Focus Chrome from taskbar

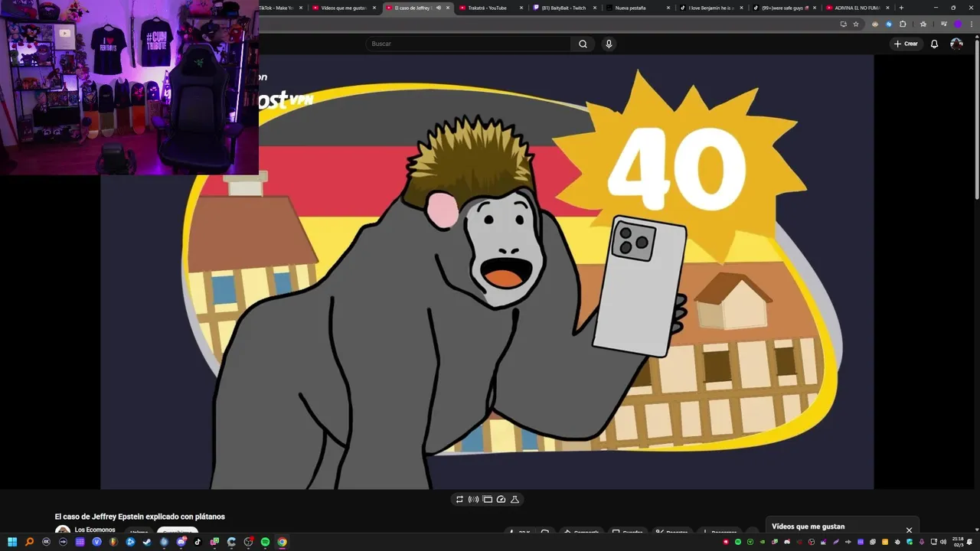(282, 542)
